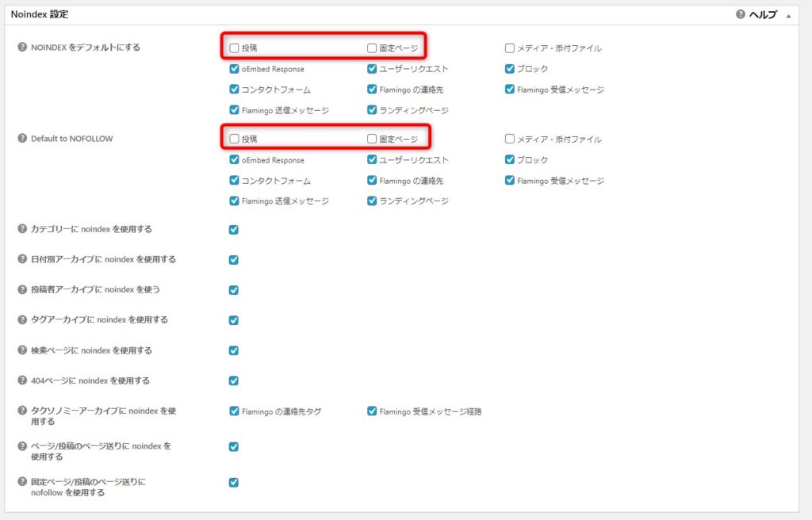This screenshot has height=520, width=812.
Task: Uncheck ブロック under NOINDEX default
Action: (x=510, y=68)
